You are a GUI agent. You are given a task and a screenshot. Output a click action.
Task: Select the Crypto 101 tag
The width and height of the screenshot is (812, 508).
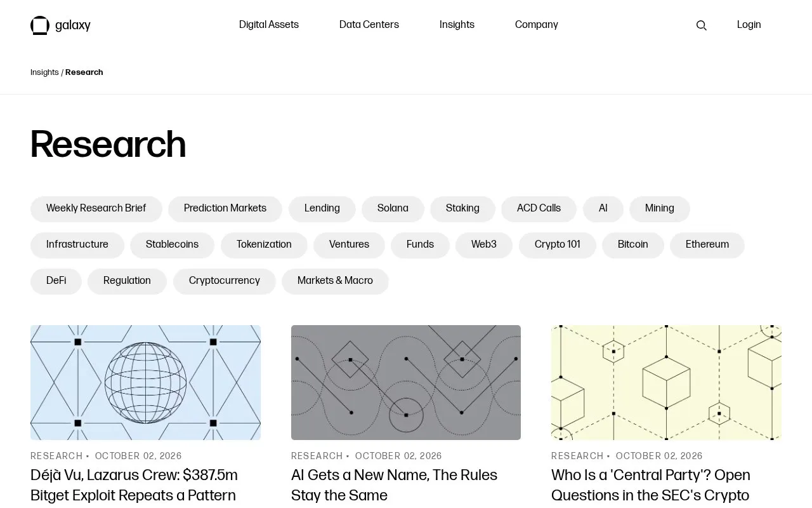pos(558,245)
